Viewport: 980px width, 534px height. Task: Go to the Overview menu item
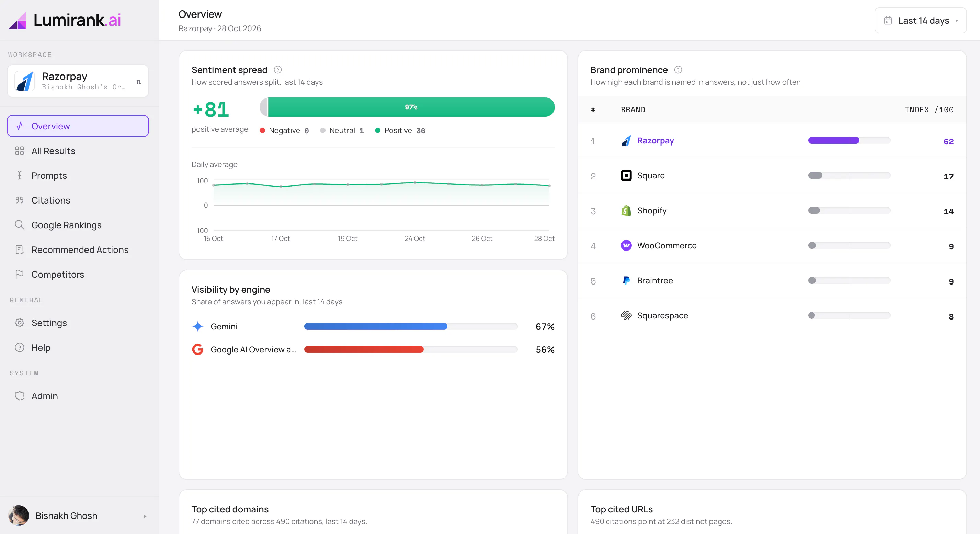click(x=78, y=126)
